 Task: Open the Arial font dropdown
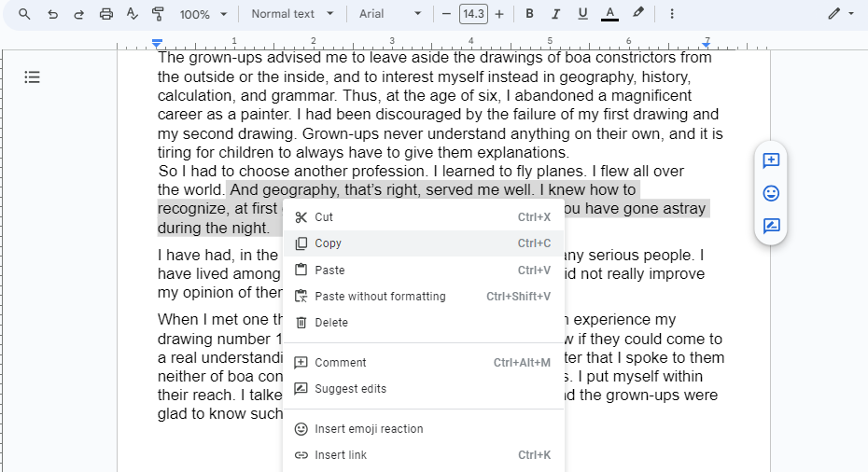click(x=390, y=14)
